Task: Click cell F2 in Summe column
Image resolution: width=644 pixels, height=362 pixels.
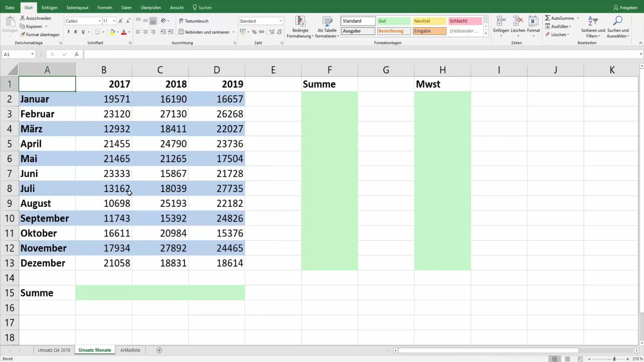Action: (329, 99)
